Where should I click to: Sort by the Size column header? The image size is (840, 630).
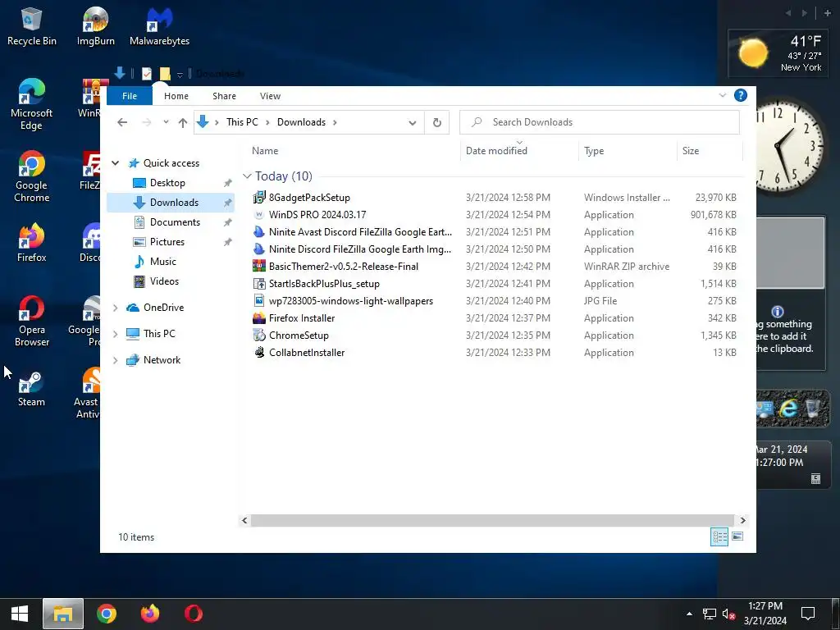point(710,151)
